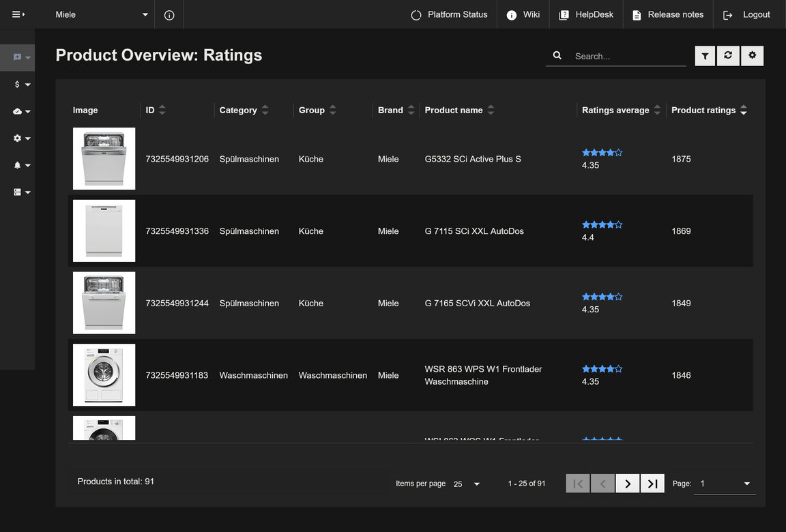This screenshot has height=532, width=786.
Task: Open G 7115 SCi XXL AutoDos image
Action: [104, 231]
